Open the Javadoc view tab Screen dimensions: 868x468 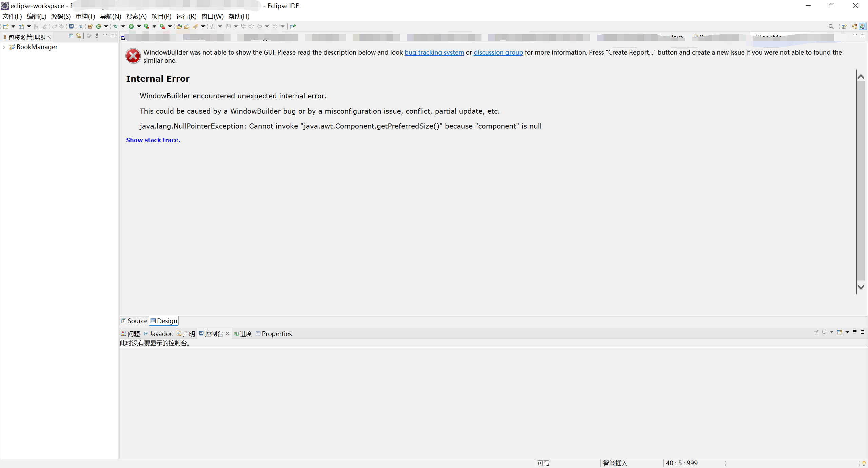(x=158, y=334)
